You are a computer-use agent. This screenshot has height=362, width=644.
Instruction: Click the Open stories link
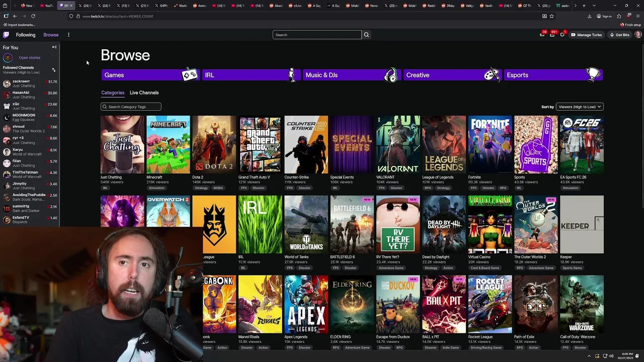point(30,58)
